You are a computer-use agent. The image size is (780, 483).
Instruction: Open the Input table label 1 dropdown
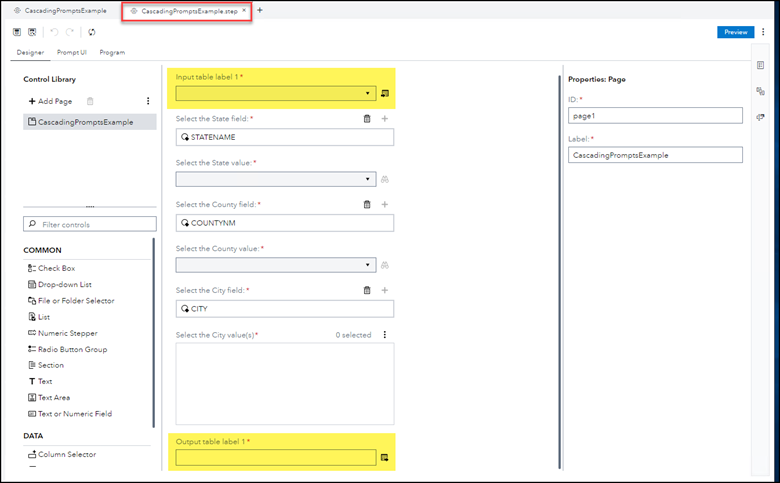(x=276, y=93)
